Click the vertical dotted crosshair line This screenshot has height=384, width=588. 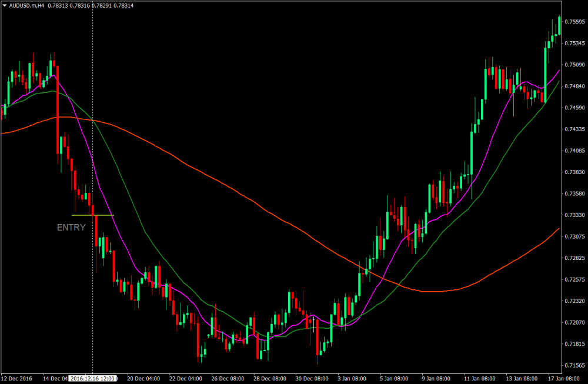click(x=93, y=147)
